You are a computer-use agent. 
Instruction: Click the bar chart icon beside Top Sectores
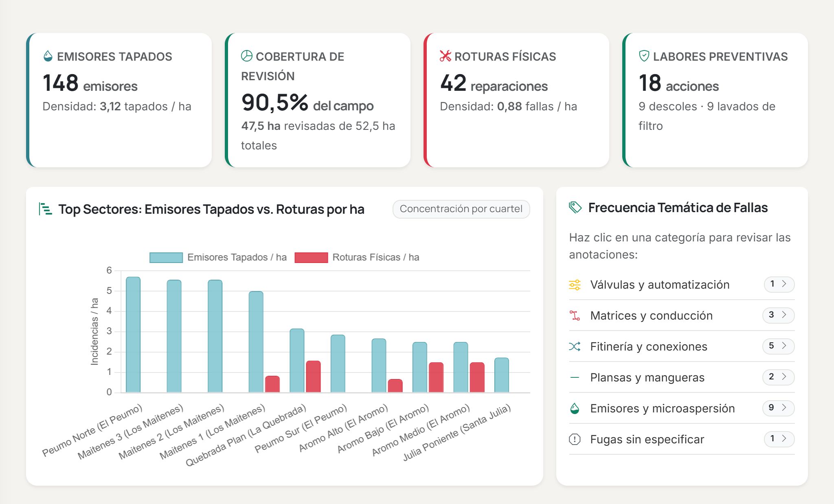45,209
